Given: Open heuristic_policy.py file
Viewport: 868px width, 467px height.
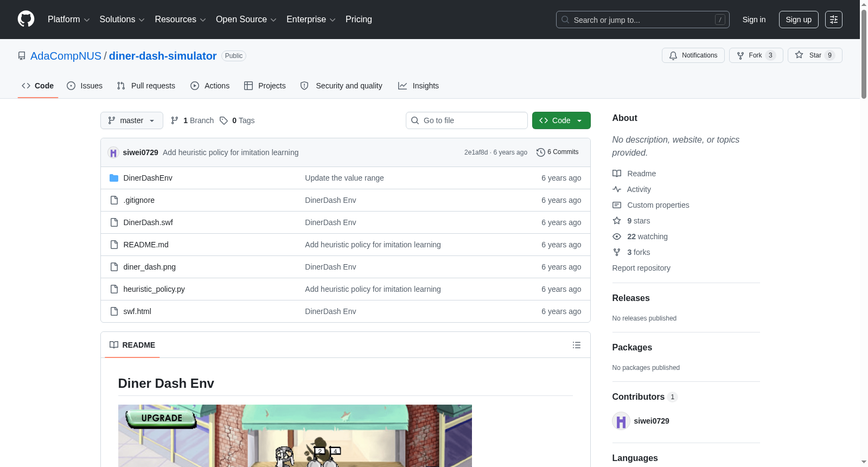Looking at the screenshot, I should click(x=154, y=289).
